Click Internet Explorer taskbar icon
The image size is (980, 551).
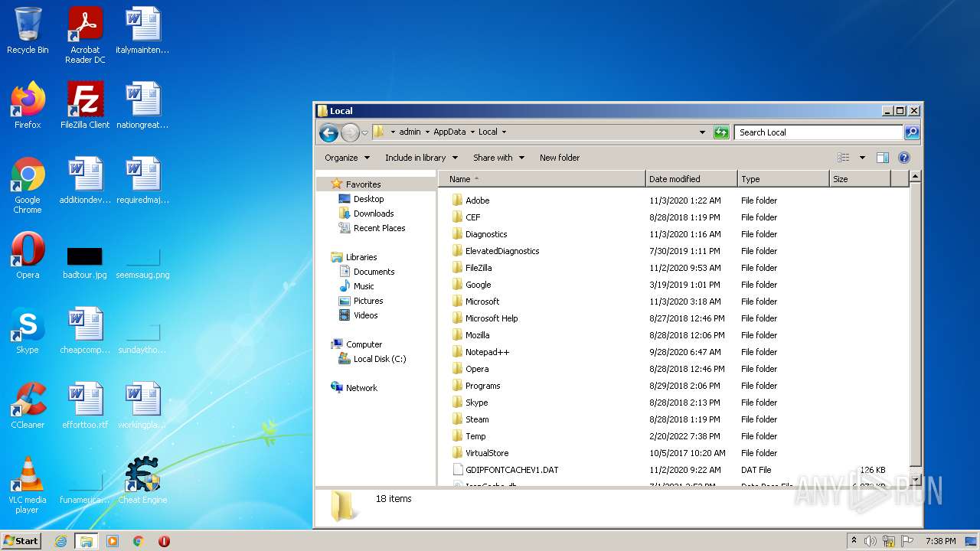[60, 541]
